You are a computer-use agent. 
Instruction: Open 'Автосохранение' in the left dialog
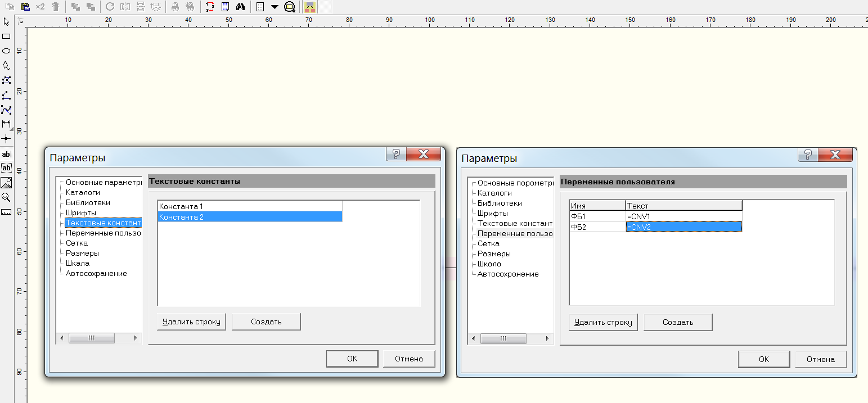click(x=96, y=273)
